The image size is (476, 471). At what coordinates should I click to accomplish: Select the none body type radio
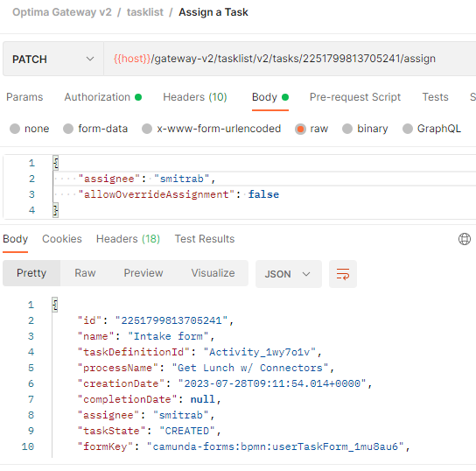(x=15, y=129)
